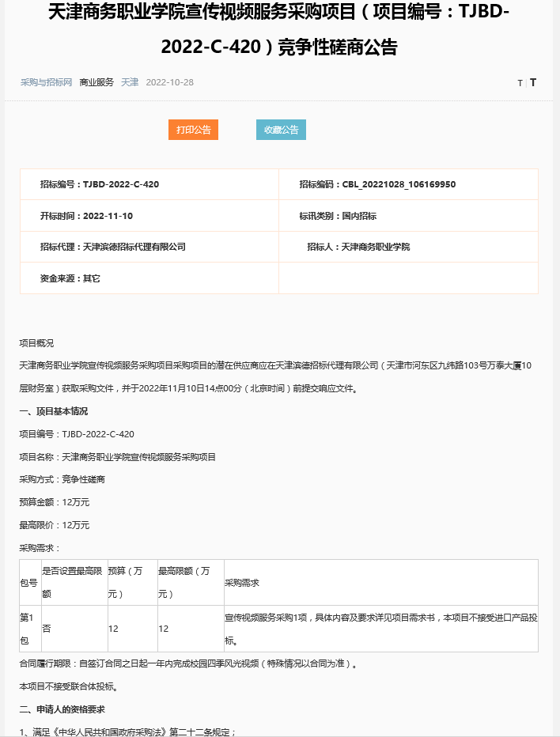
Task: Click the 标讯类别 国内招标 cell
Action: [x=338, y=216]
